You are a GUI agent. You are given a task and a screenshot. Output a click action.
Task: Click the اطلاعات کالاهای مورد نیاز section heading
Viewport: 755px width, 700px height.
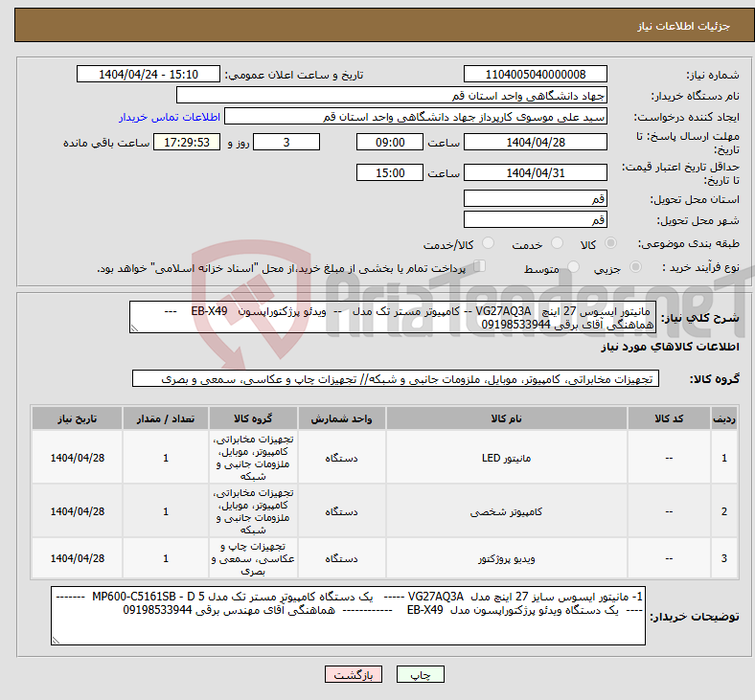coord(670,347)
